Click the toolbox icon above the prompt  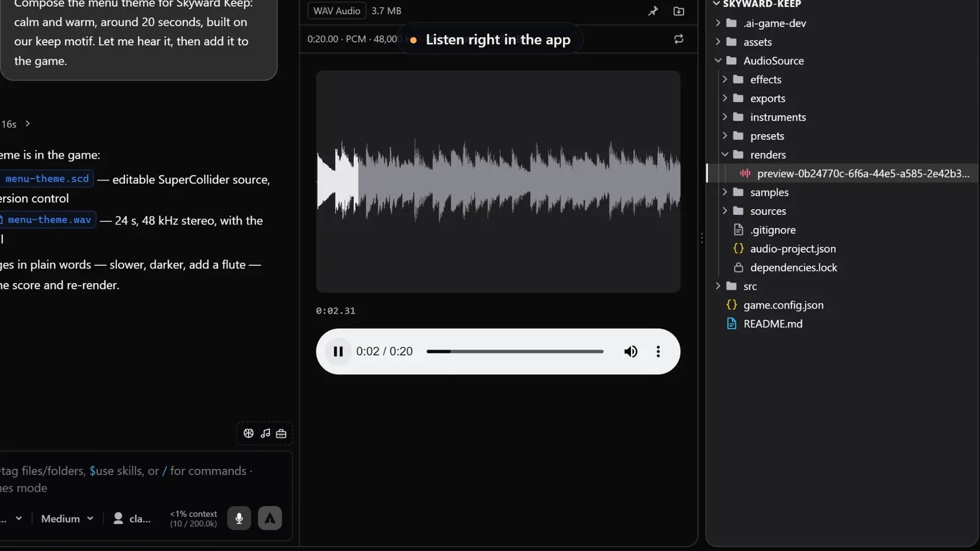(x=281, y=433)
